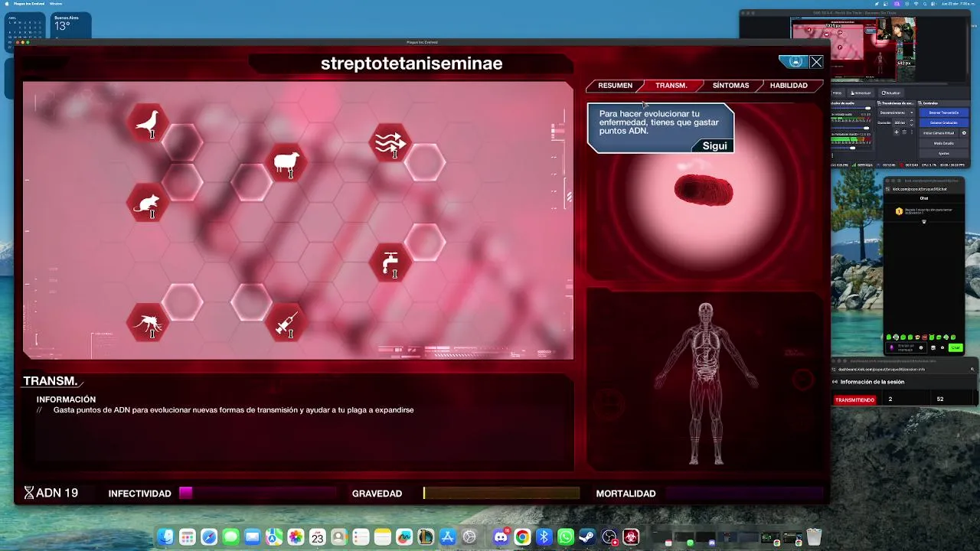Click the Mortalidad progress bar
This screenshot has width=980, height=551.
click(744, 494)
